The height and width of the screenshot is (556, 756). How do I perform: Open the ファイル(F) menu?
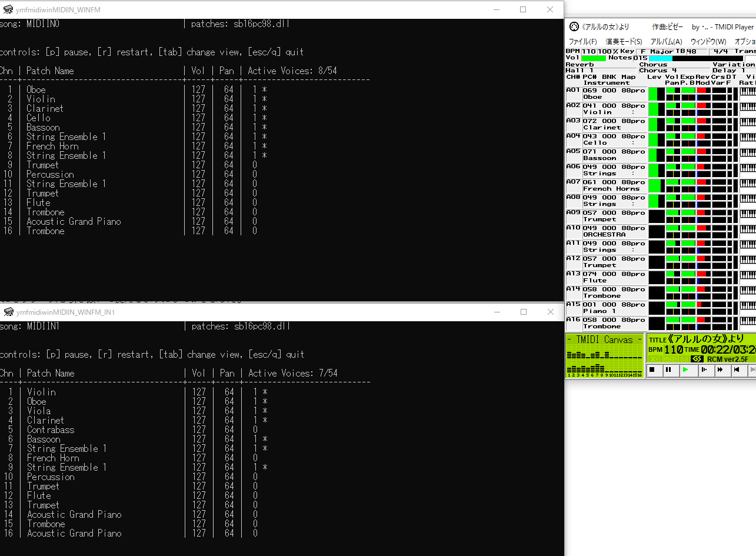tap(582, 42)
